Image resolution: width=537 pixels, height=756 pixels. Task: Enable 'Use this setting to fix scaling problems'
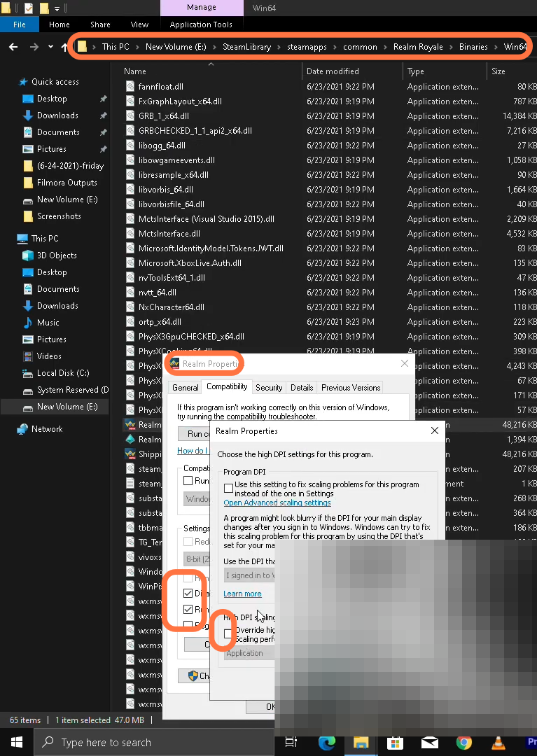(x=228, y=489)
